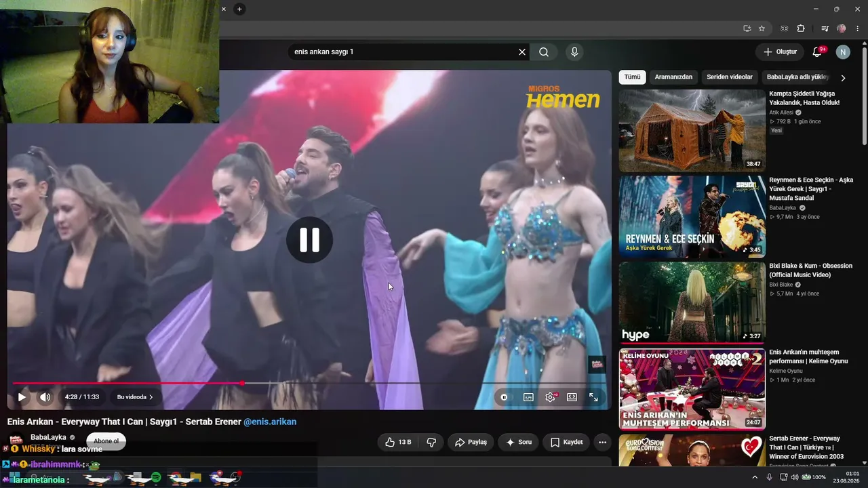Open the Sertab Erener Eurovision thumbnail

click(x=692, y=450)
